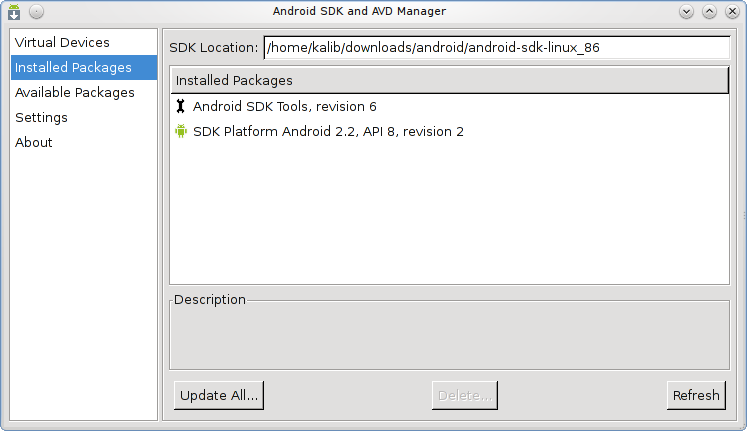The height and width of the screenshot is (431, 747).
Task: Click the wrench icon beside Android SDK Tools
Action: 180,106
